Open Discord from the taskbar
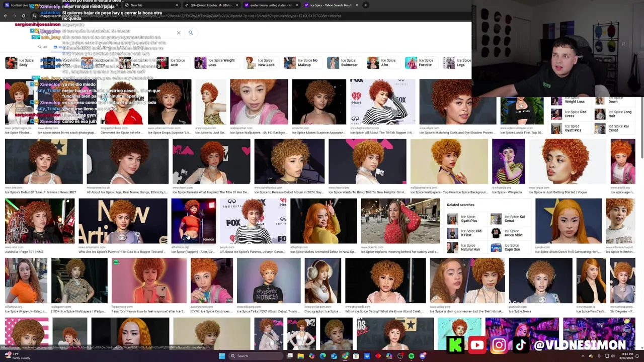644x362 pixels. (x=422, y=356)
